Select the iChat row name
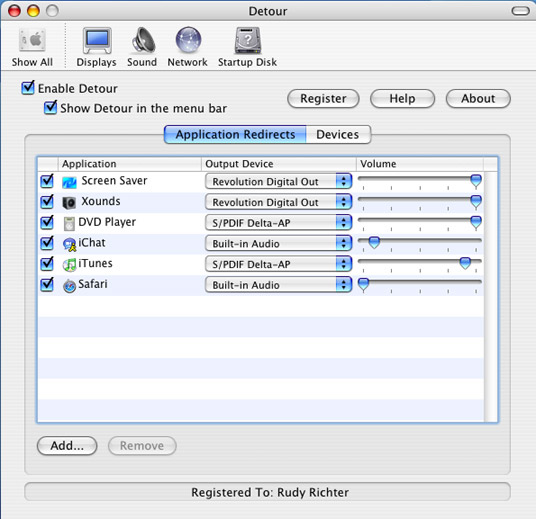536x519 pixels. (x=92, y=243)
